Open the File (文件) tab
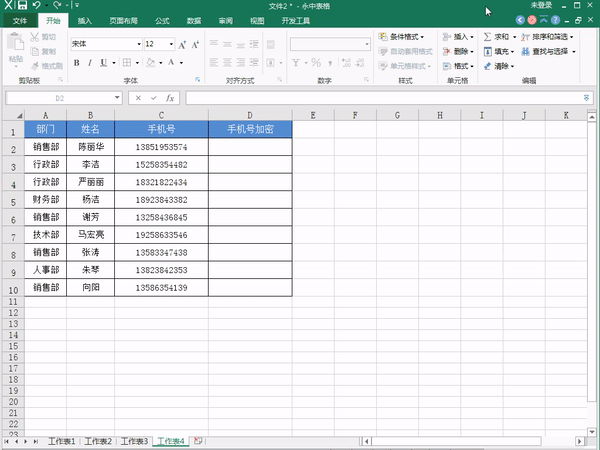This screenshot has height=450, width=600. tap(20, 21)
